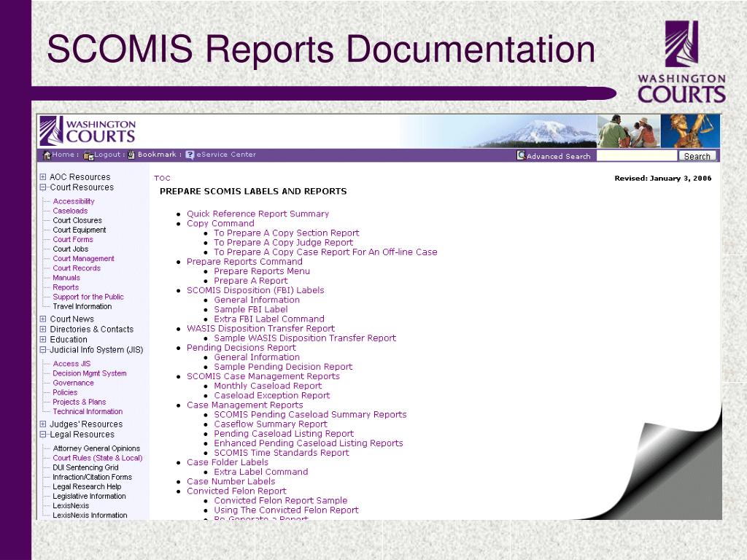Viewport: 747px width, 560px height.
Task: Open the Case Number Labels link
Action: [x=231, y=481]
